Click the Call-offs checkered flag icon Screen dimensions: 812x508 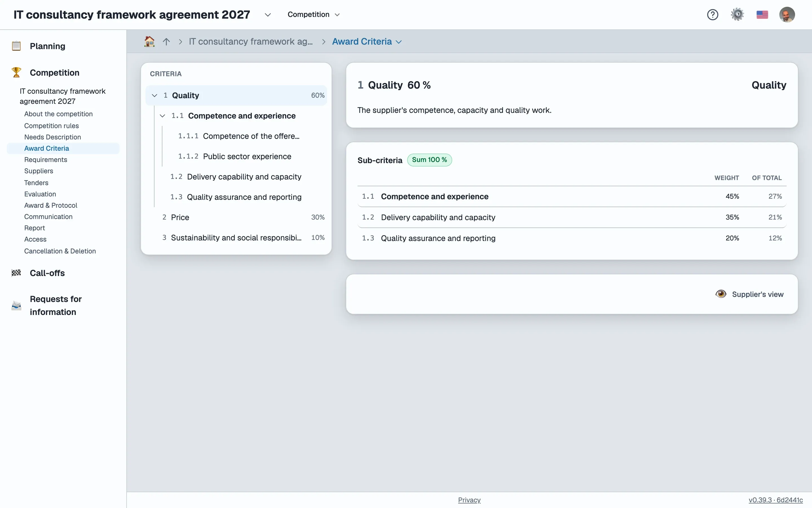pyautogui.click(x=16, y=273)
